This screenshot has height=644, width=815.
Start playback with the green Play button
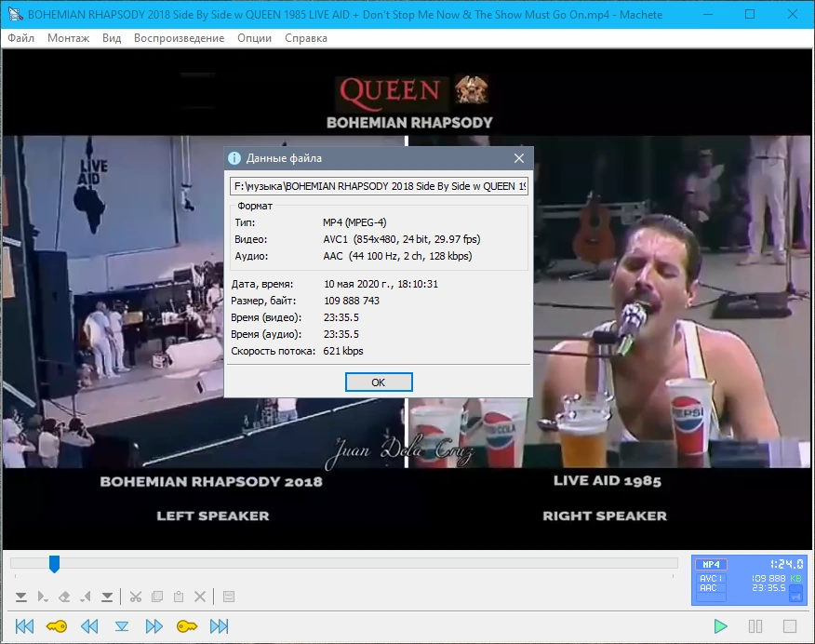(x=720, y=626)
